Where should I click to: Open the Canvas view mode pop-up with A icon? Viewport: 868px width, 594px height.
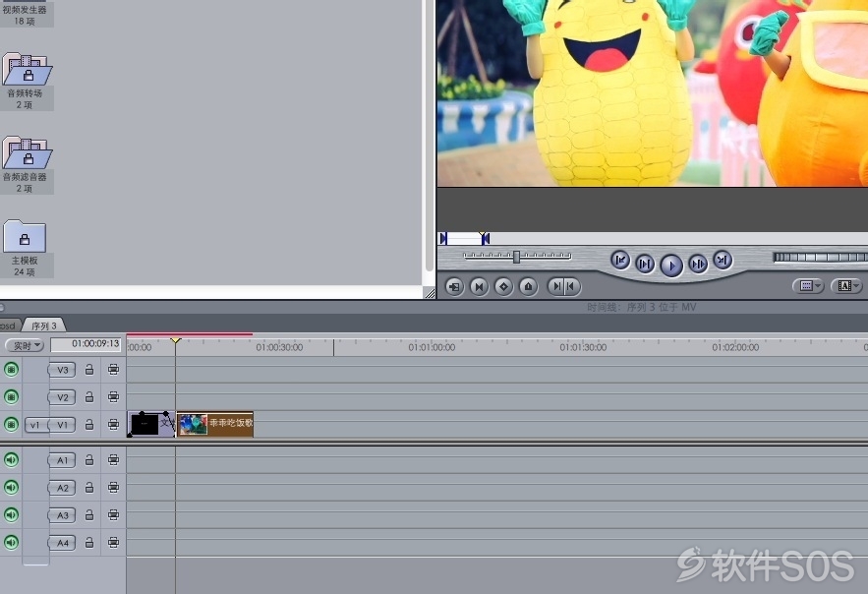(847, 285)
